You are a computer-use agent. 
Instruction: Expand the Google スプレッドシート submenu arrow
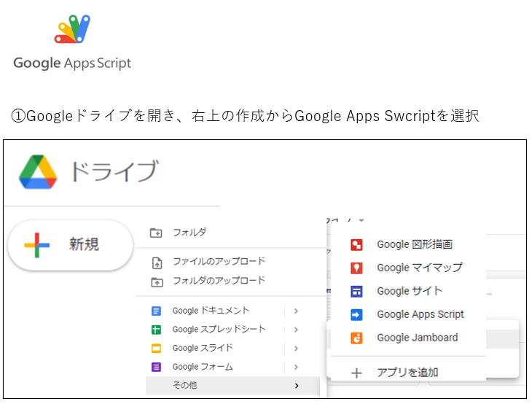296,330
